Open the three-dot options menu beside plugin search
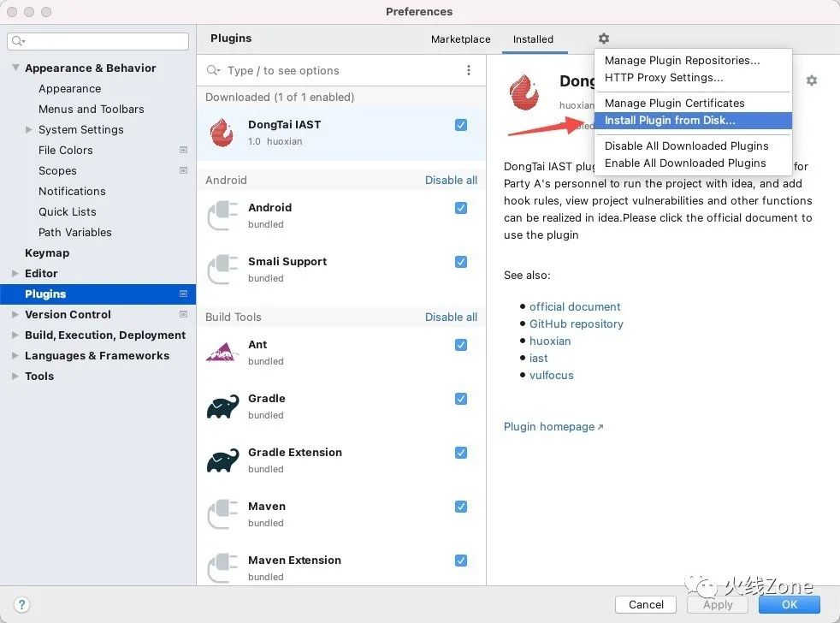The width and height of the screenshot is (840, 623). click(468, 70)
